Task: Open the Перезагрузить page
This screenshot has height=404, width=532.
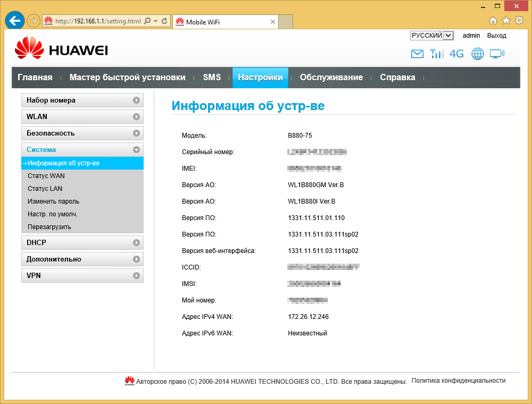Action: click(x=49, y=227)
